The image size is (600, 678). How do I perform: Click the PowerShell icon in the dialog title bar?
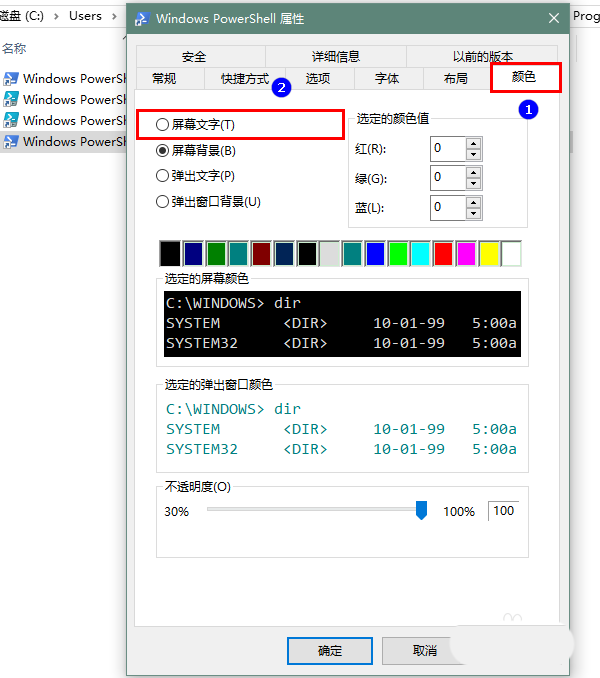tap(142, 18)
